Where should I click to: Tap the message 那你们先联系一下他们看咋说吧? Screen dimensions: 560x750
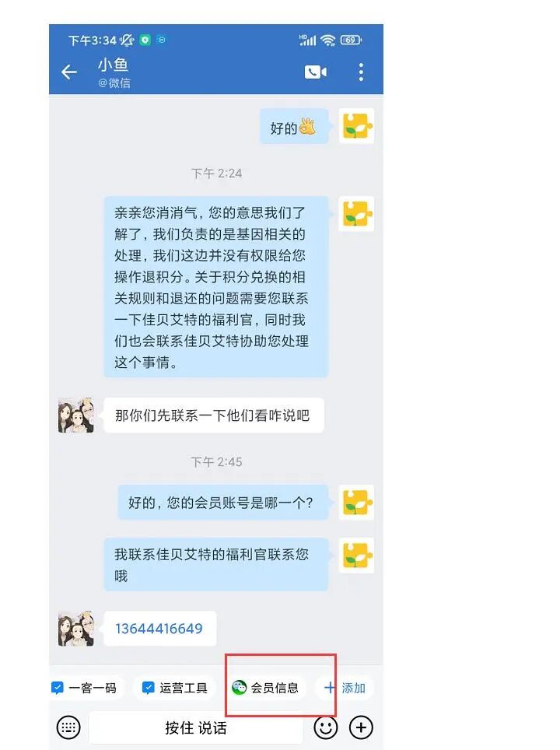pos(214,415)
